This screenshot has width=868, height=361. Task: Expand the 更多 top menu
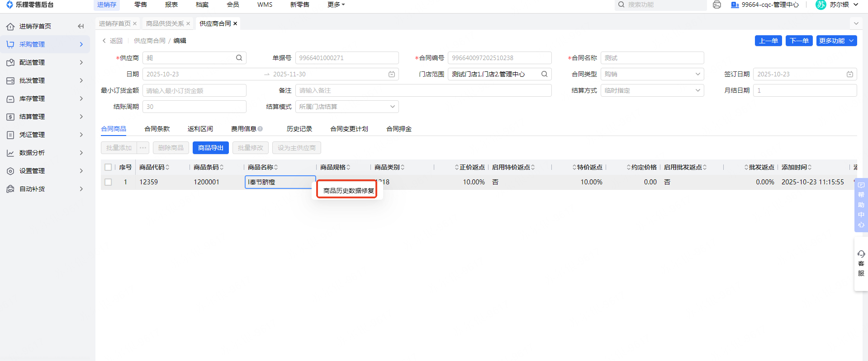[336, 5]
